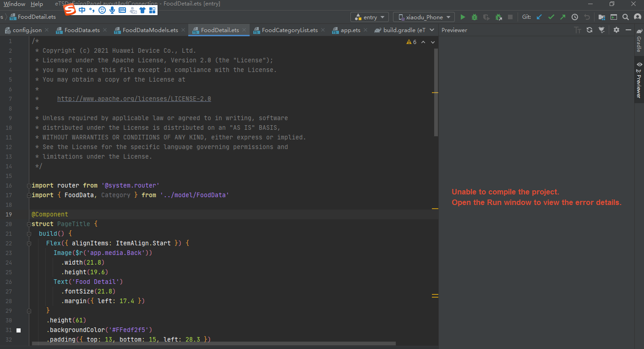Click the Previewer font size Tt icon
Viewport: 644px width, 349px height.
pyautogui.click(x=578, y=30)
